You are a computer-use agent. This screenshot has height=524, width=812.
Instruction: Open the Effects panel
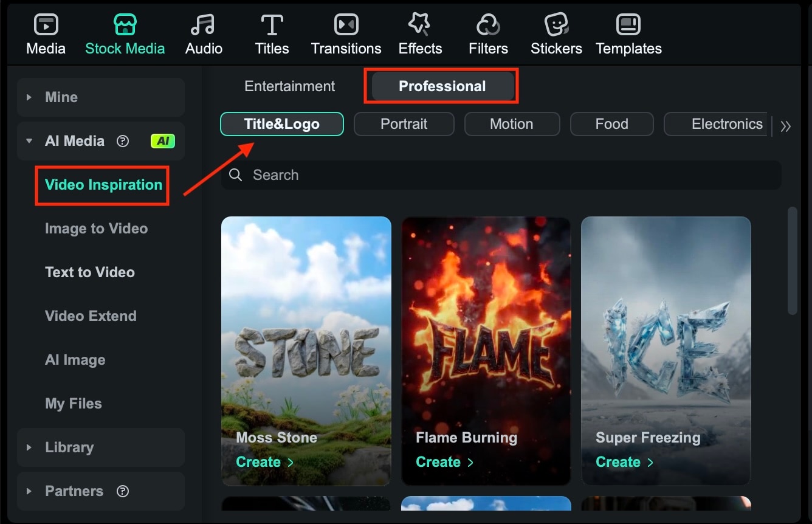[x=419, y=33]
